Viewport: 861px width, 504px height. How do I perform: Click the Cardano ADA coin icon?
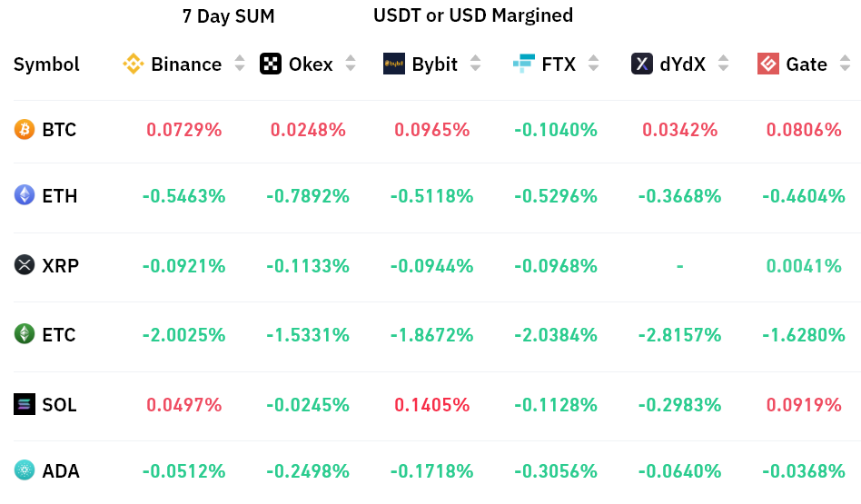click(25, 470)
